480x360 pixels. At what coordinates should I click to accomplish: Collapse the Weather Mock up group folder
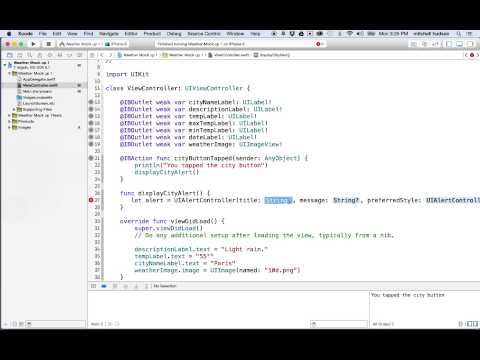(x=10, y=73)
